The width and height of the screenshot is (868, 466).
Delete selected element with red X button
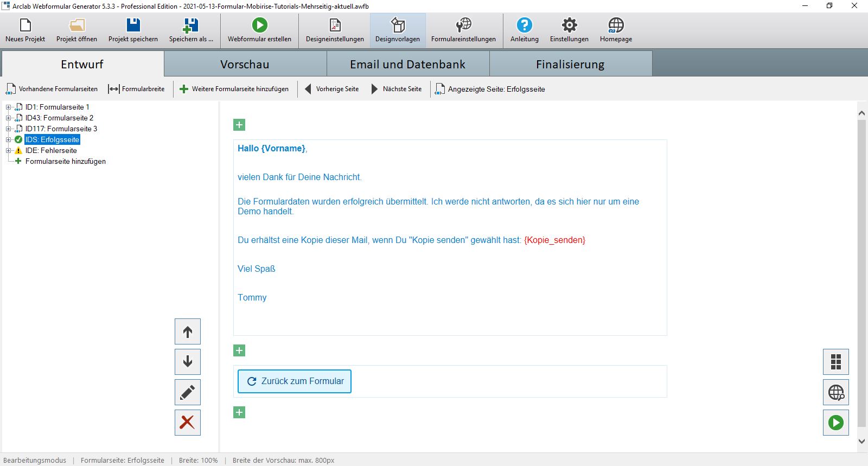tap(188, 423)
